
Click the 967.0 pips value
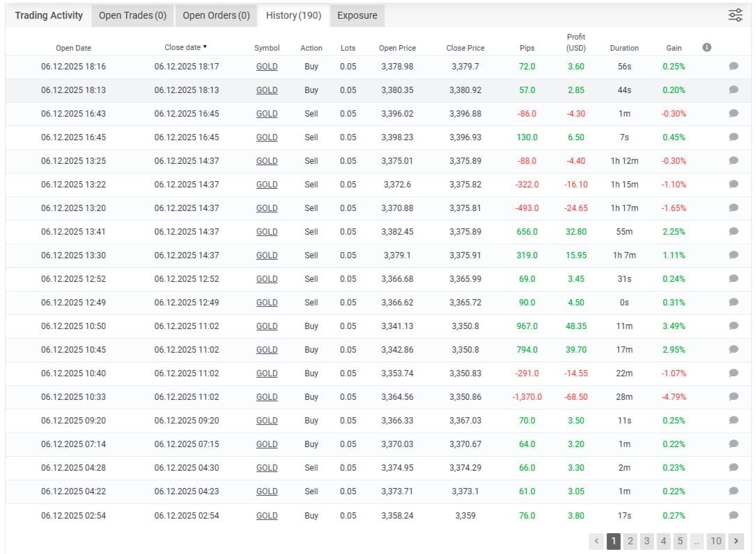(x=527, y=326)
